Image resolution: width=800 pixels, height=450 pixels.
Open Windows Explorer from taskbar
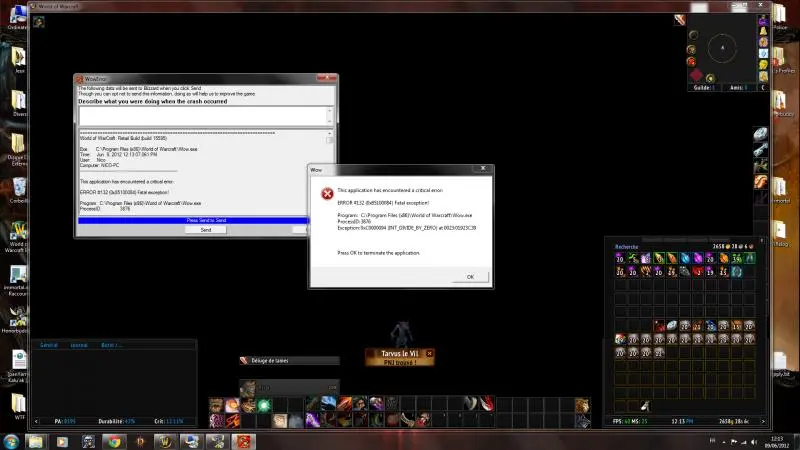coord(36,441)
